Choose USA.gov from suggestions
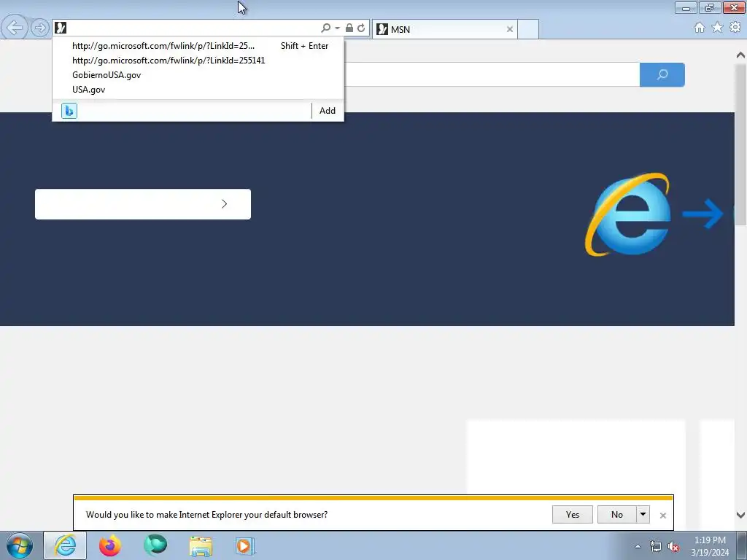This screenshot has height=560, width=747. (198, 90)
